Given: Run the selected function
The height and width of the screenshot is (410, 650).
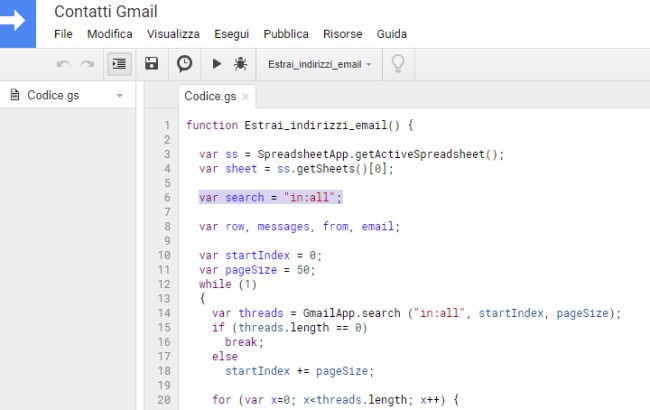Looking at the screenshot, I should pyautogui.click(x=216, y=64).
